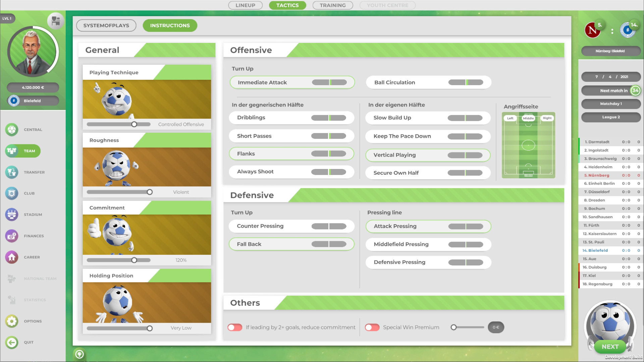The width and height of the screenshot is (644, 362).
Task: Select the Stadium sidebar icon
Action: (12, 215)
